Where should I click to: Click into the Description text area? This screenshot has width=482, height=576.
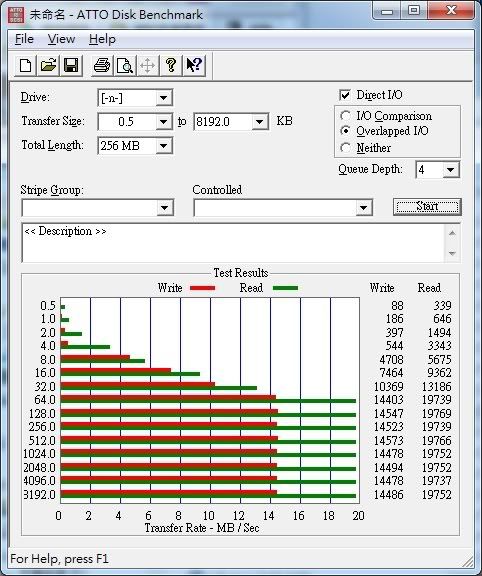click(x=233, y=243)
